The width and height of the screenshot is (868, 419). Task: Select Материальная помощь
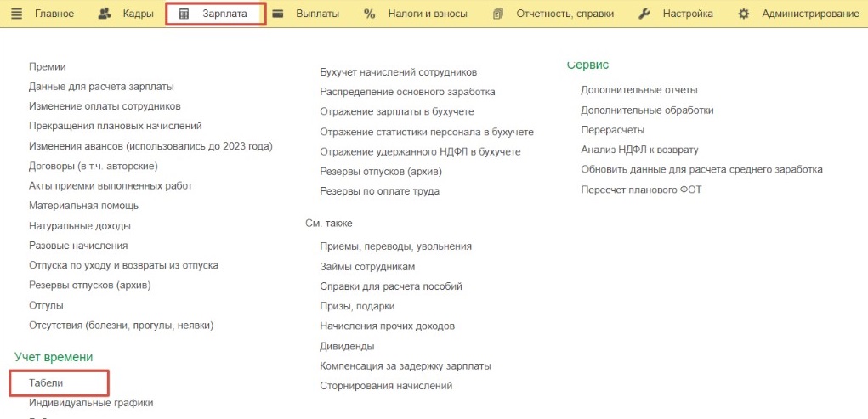pos(83,205)
